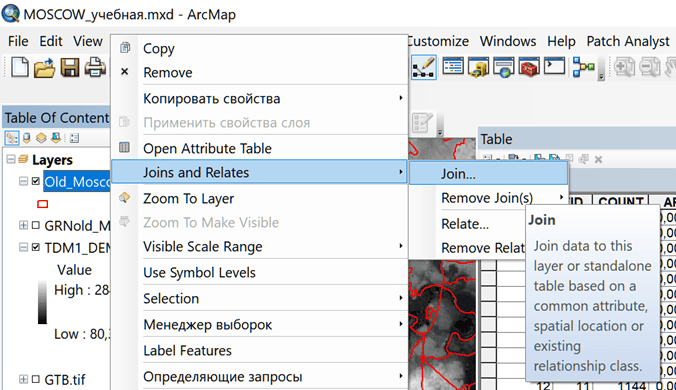Close the Table window with the X button
Image resolution: width=676 pixels, height=390 pixels.
pos(598,160)
